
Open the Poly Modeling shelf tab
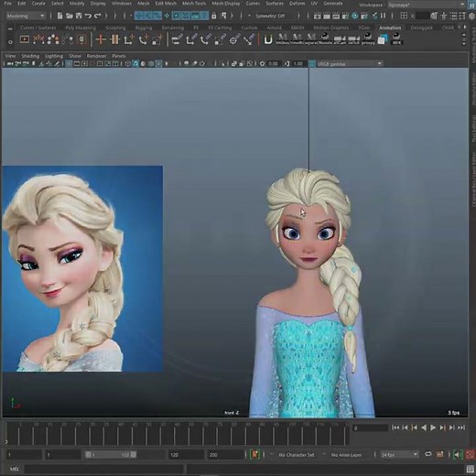[81, 27]
